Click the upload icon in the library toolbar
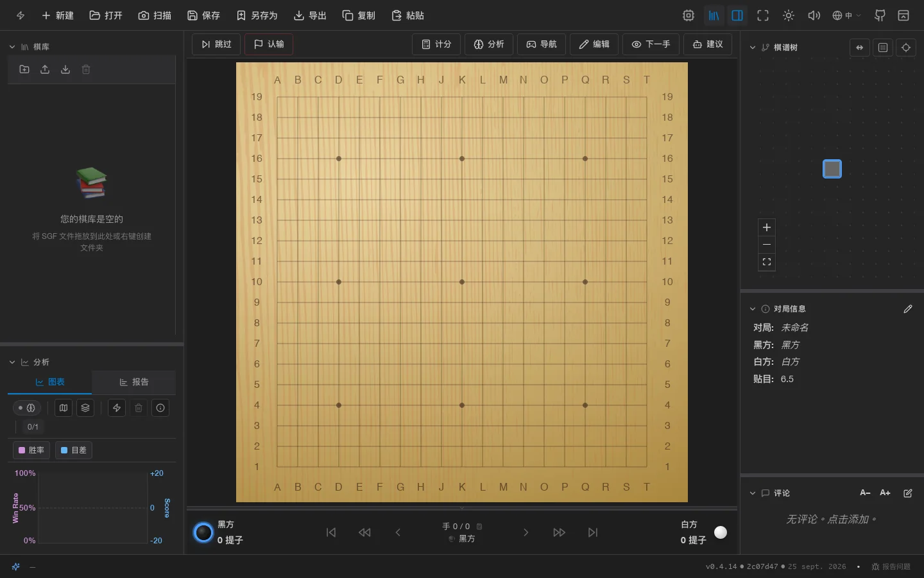 [45, 69]
